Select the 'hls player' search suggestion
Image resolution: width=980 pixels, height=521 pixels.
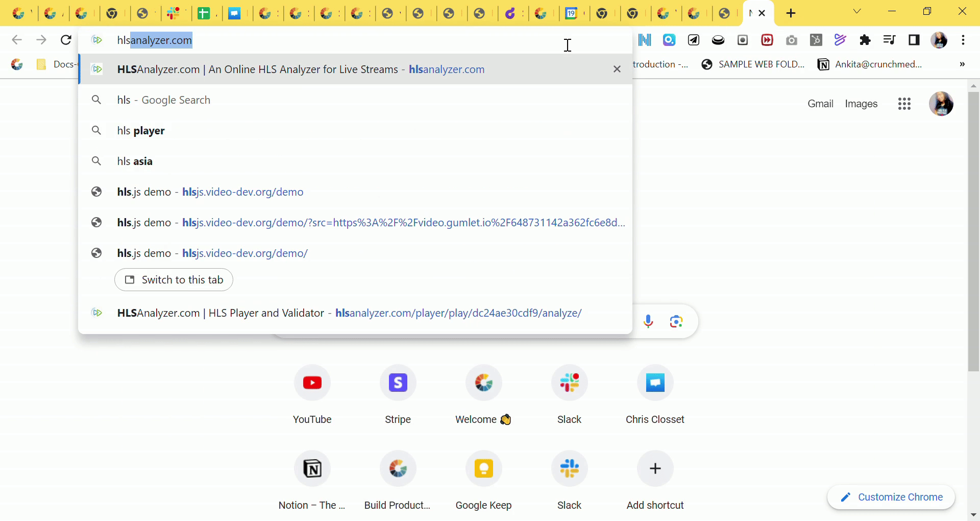(x=141, y=131)
